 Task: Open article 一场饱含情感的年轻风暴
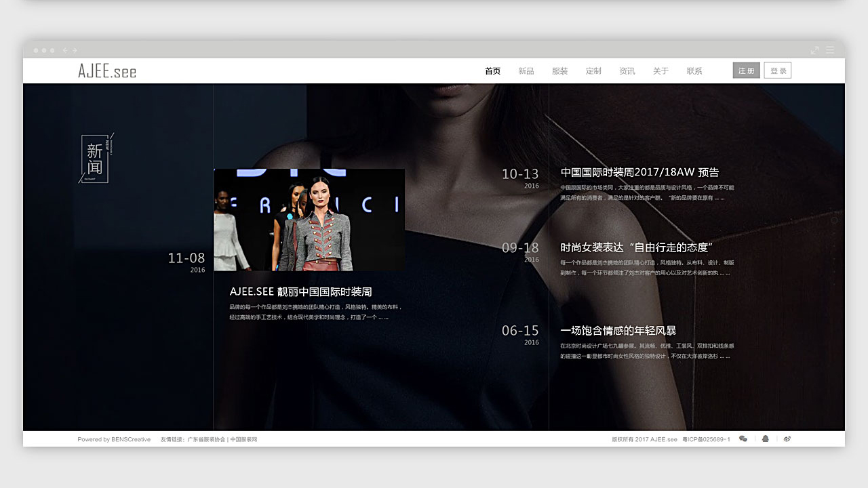click(618, 331)
